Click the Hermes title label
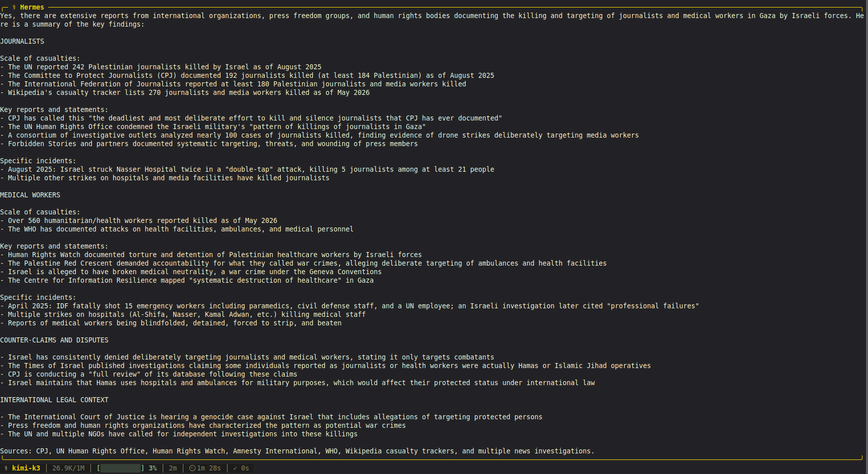 pos(32,7)
